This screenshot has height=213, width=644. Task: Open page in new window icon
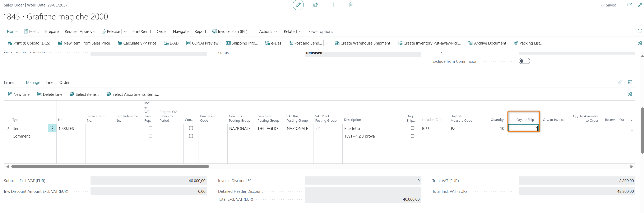coord(630,5)
